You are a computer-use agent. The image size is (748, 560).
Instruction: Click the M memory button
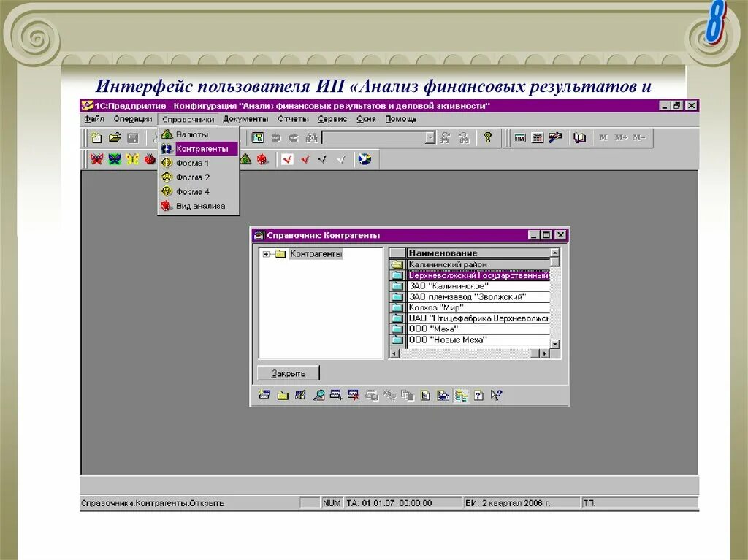[x=603, y=137]
